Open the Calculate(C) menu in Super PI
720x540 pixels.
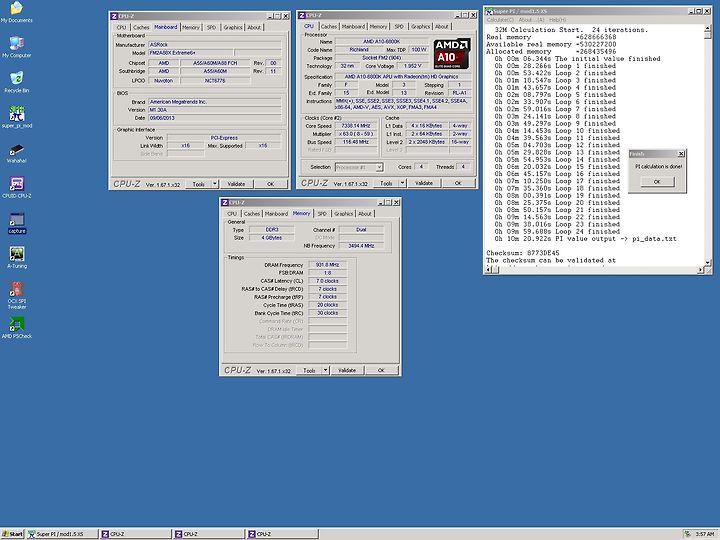click(x=500, y=20)
